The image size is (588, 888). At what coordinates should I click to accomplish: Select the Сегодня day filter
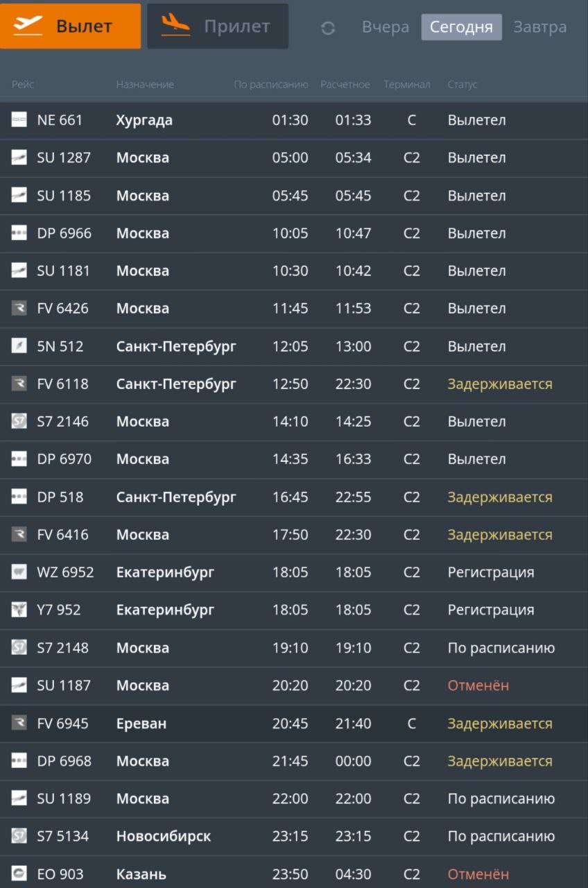point(461,27)
